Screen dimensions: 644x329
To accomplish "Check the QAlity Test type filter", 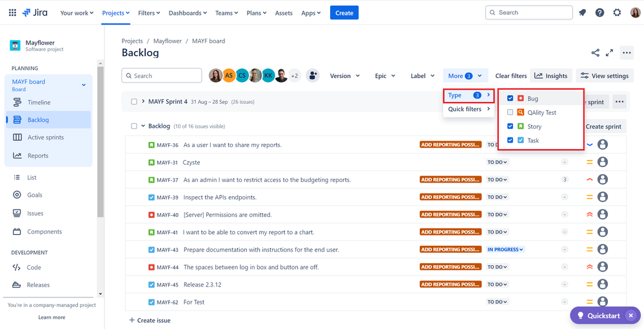I will click(x=510, y=112).
